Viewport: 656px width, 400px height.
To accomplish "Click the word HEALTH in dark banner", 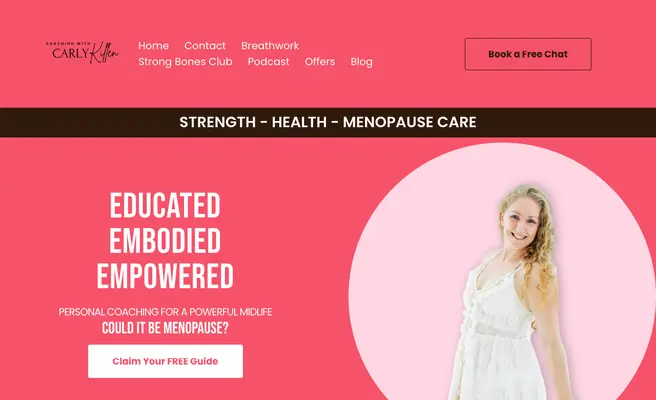I will [x=299, y=122].
